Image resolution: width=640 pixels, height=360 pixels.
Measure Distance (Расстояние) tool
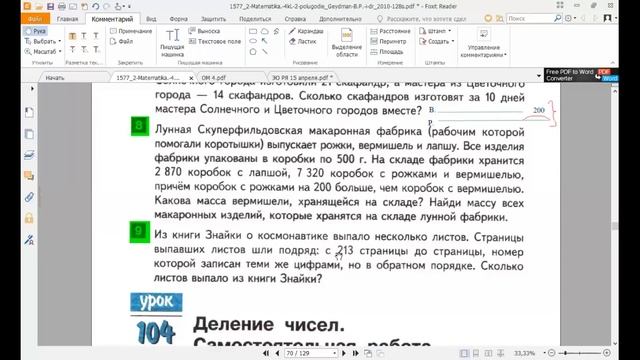(390, 31)
